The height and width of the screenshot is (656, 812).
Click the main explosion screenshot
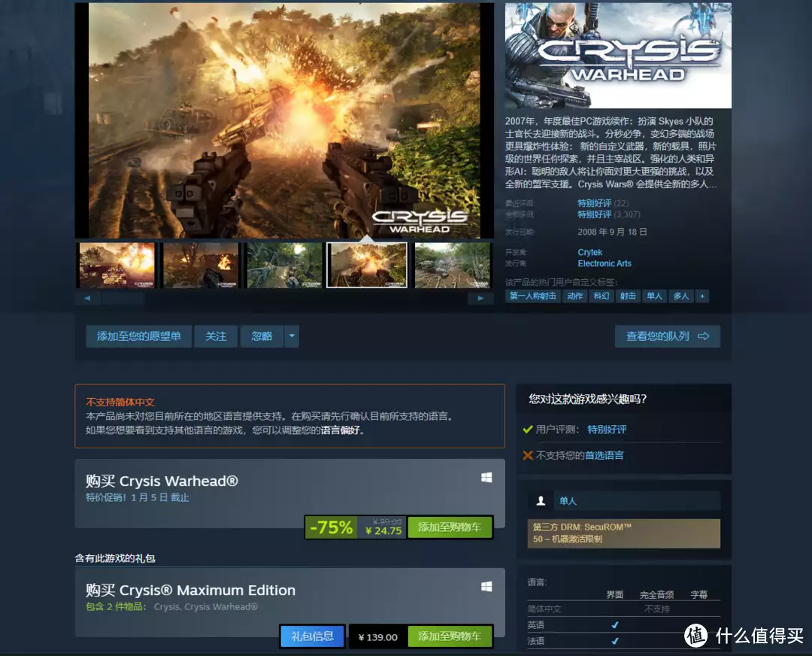[284, 120]
